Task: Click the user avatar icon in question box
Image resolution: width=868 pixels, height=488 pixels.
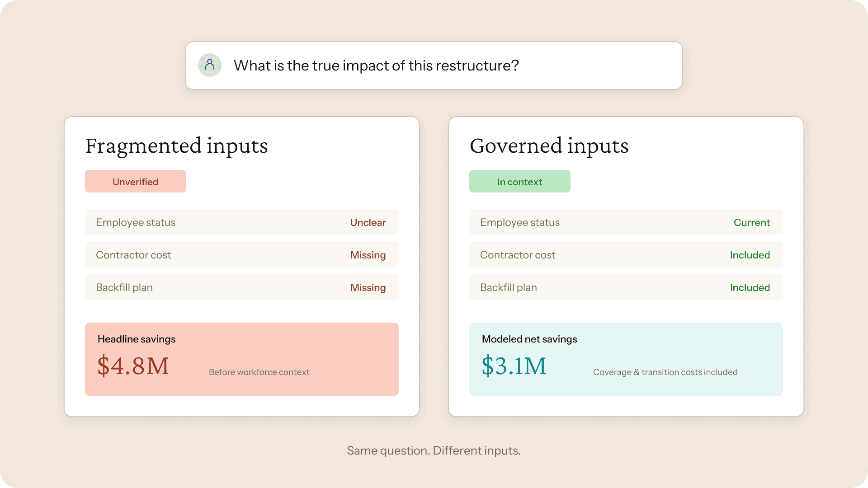Action: click(x=210, y=65)
